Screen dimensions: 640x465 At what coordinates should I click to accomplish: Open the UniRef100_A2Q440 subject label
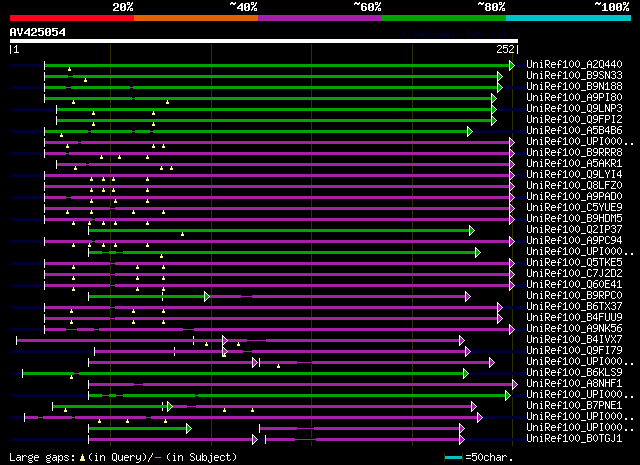coord(574,64)
